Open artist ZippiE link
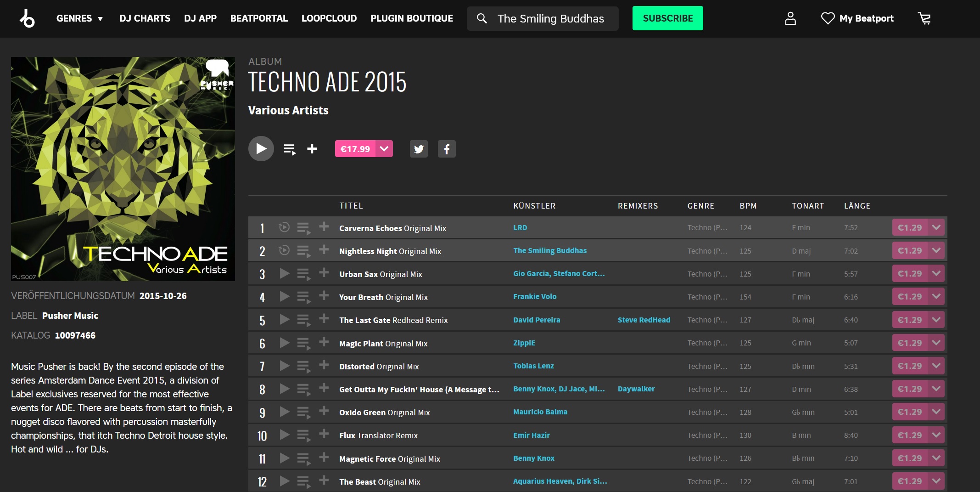 pyautogui.click(x=524, y=343)
